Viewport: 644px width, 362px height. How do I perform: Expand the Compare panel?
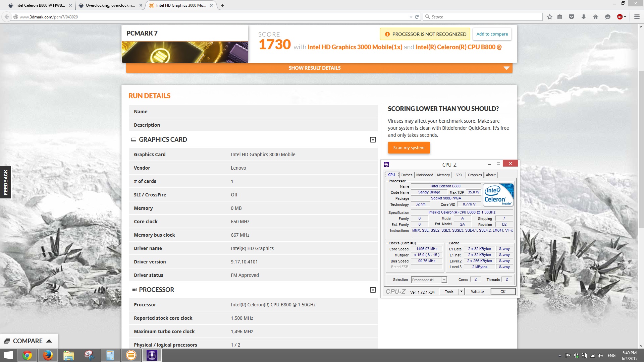tap(29, 341)
